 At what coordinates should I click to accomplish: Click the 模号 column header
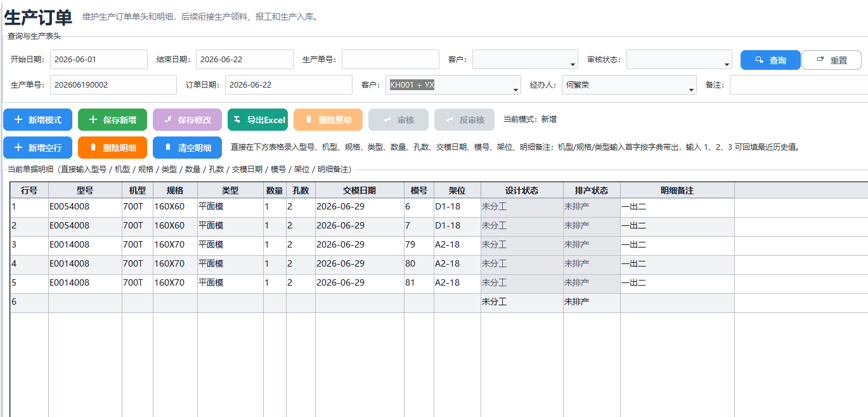coord(419,190)
